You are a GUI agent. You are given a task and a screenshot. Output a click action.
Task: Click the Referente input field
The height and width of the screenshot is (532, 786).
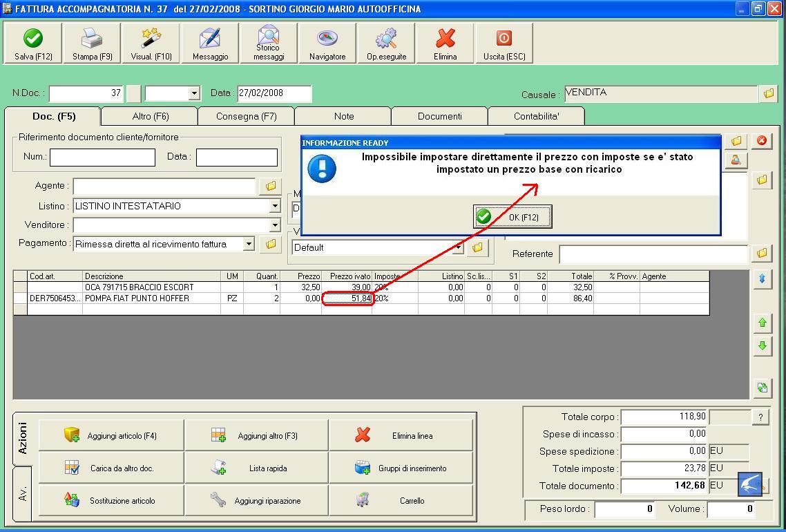(x=653, y=254)
